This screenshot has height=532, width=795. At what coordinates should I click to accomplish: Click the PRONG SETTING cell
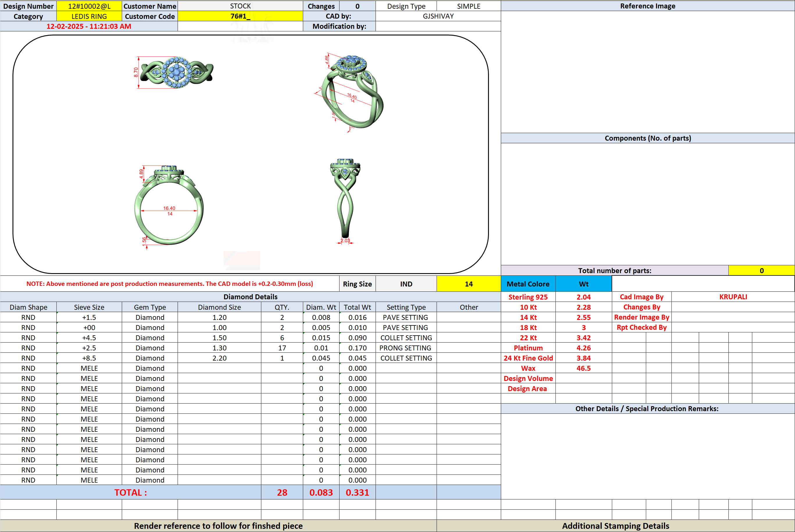tap(406, 348)
